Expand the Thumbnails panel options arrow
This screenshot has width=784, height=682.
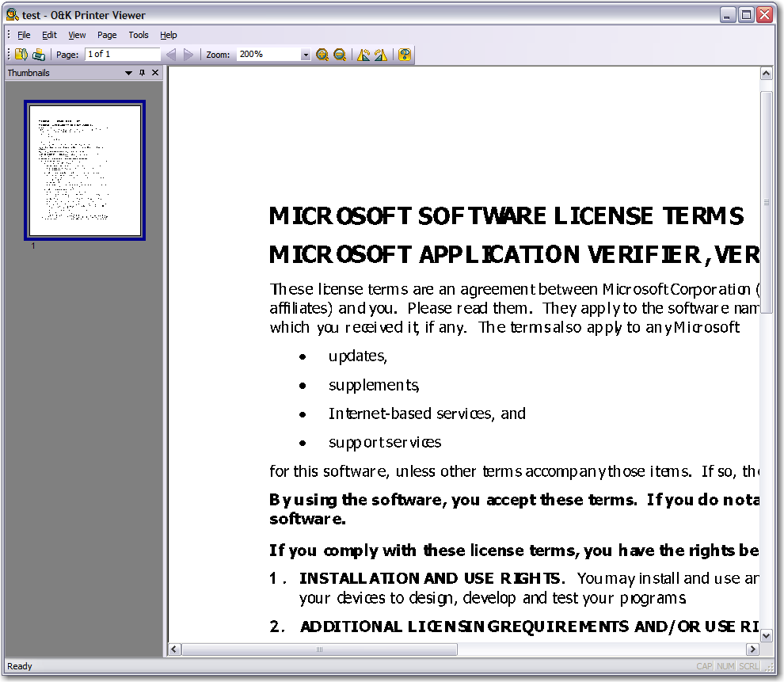[128, 73]
